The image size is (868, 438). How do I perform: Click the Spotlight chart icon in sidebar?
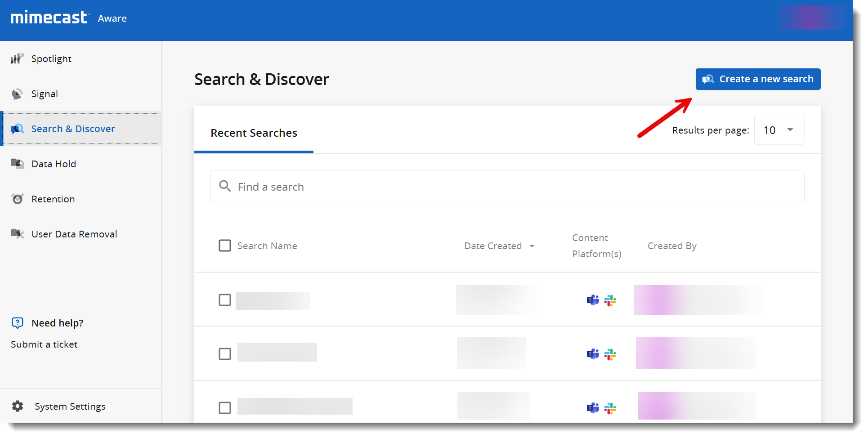click(x=17, y=59)
